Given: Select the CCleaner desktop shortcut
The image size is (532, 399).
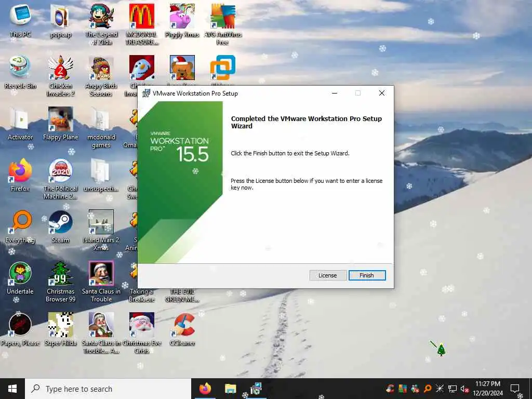Looking at the screenshot, I should click(x=182, y=329).
